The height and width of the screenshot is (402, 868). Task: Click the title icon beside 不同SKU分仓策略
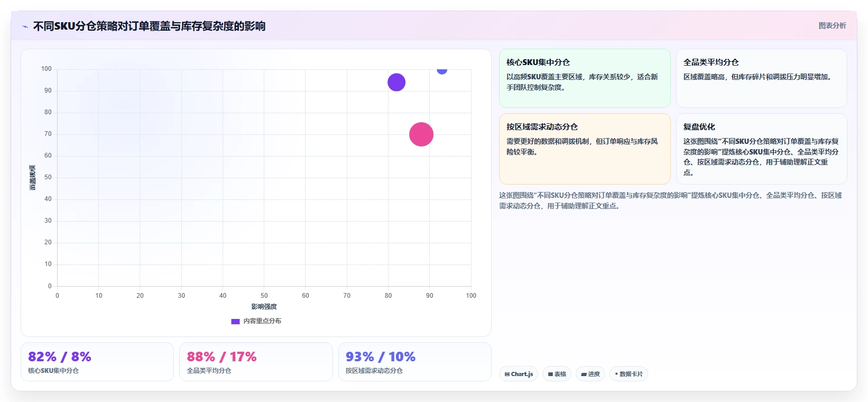tap(25, 26)
